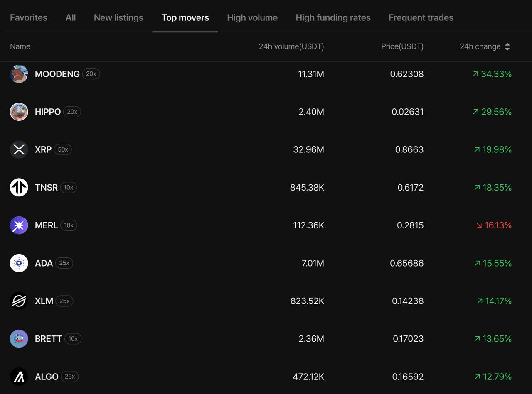
Task: Click the MERL coin logo
Action: point(19,225)
